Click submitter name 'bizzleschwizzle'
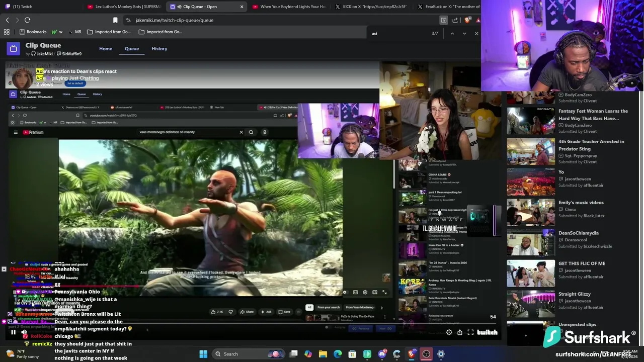644x362 pixels. [597, 246]
